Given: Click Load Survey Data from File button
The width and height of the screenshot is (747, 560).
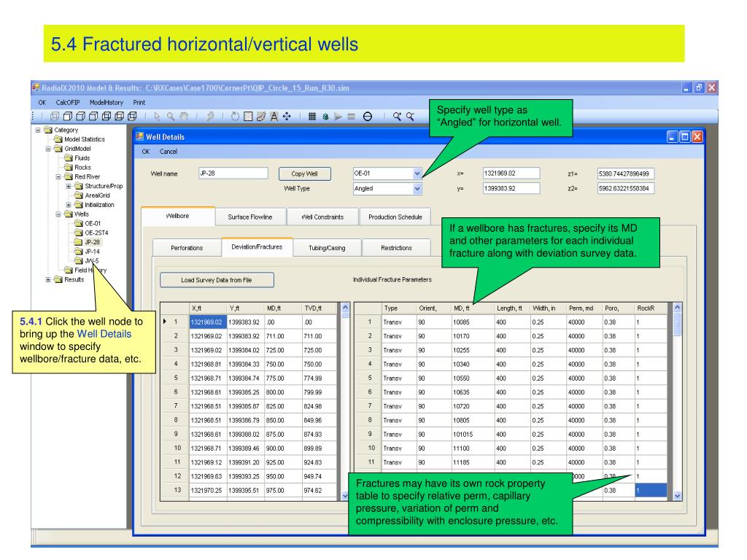Looking at the screenshot, I should click(217, 280).
